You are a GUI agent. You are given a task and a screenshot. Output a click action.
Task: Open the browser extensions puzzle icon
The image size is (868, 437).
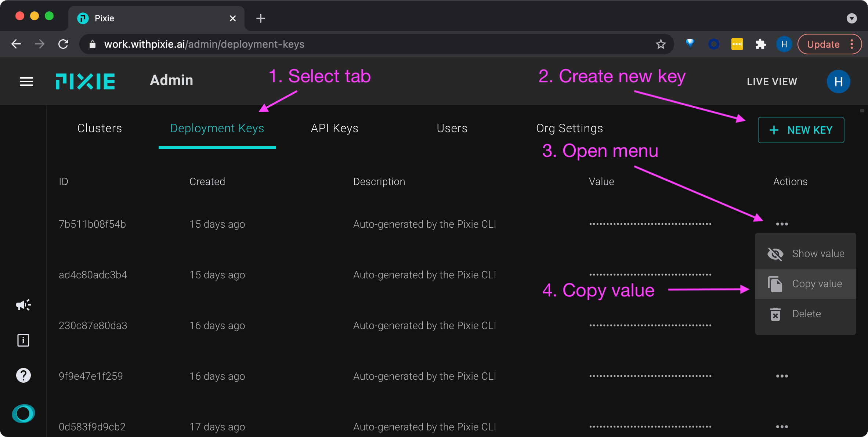click(x=760, y=44)
